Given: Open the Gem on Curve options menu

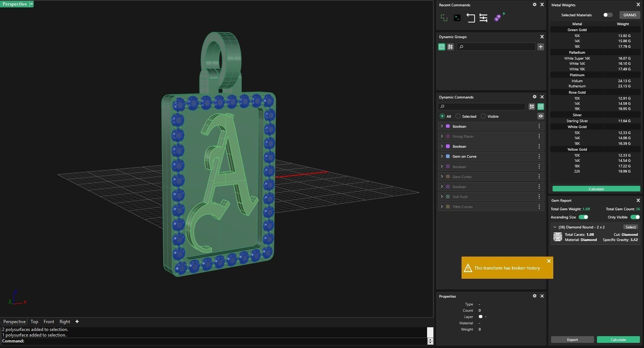Looking at the screenshot, I should pos(539,156).
